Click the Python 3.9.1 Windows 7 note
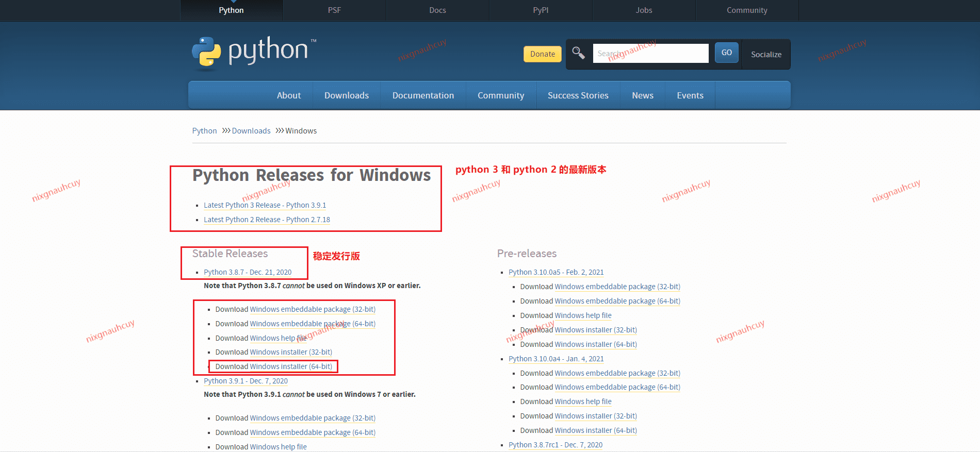 [x=309, y=394]
